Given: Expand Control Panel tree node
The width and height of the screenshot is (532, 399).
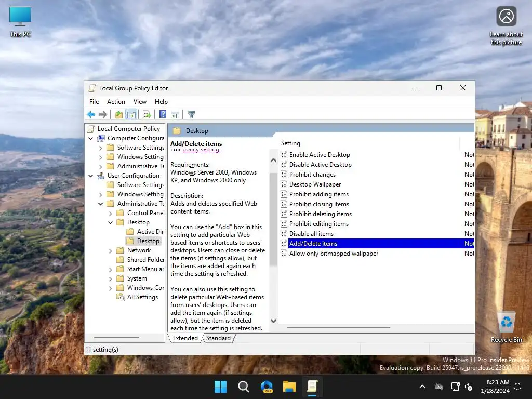Looking at the screenshot, I should point(110,214).
